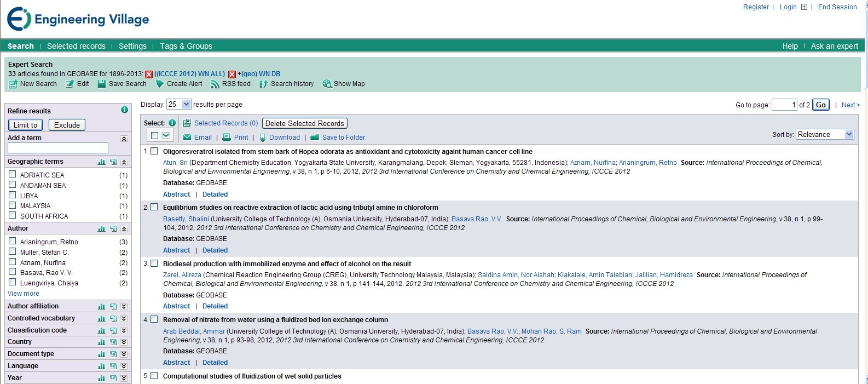Image resolution: width=868 pixels, height=384 pixels.
Task: Open bar chart for Author affiliation
Action: [101, 307]
